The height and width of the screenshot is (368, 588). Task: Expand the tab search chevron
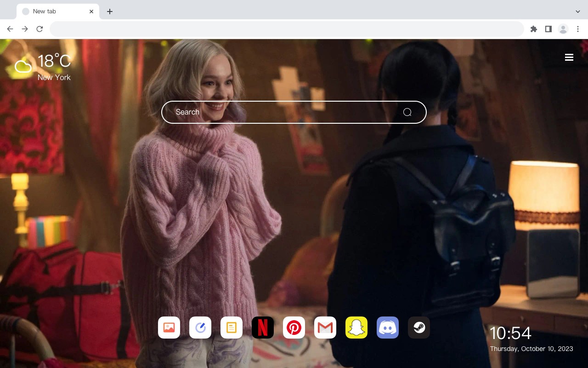point(578,11)
